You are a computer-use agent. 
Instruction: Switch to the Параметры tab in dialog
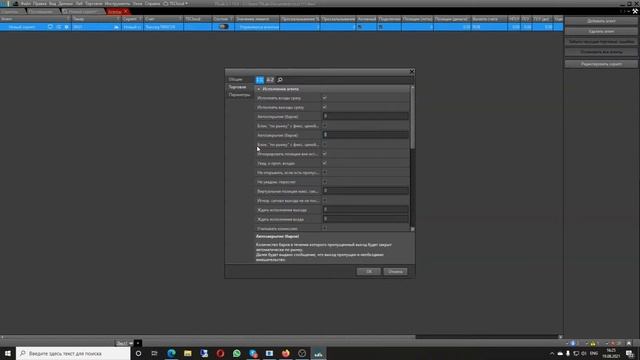tap(239, 95)
